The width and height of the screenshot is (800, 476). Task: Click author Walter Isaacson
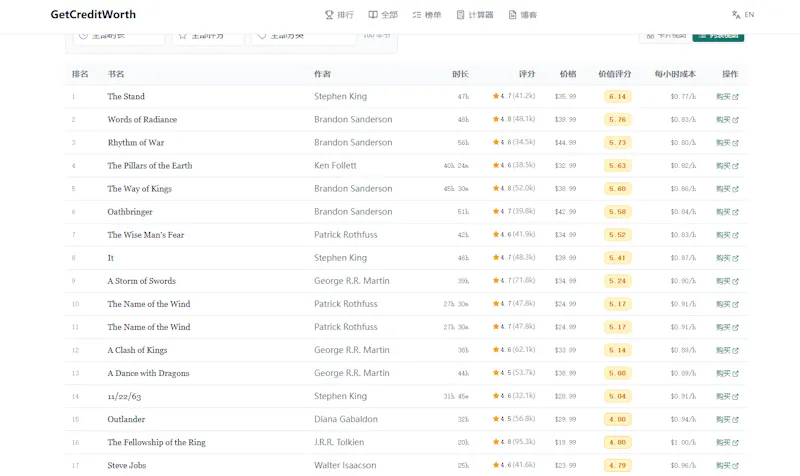tap(345, 465)
